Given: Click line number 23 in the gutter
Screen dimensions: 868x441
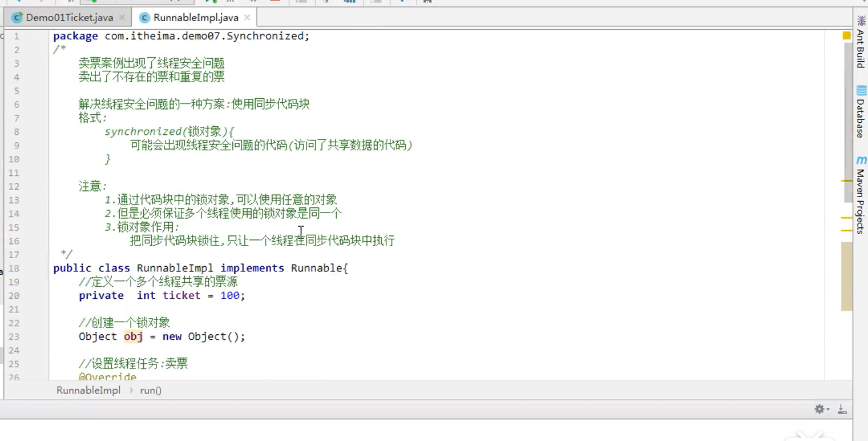Looking at the screenshot, I should click(14, 336).
